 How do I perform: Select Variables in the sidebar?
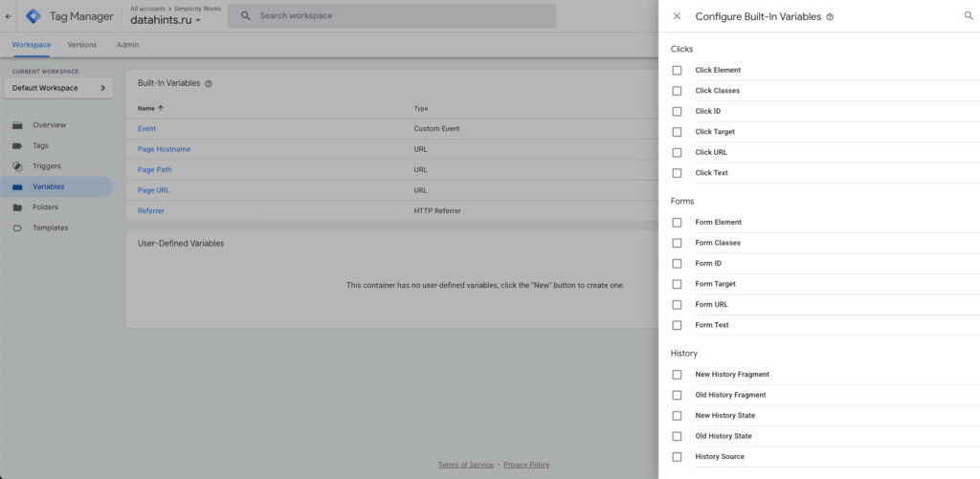pyautogui.click(x=56, y=186)
